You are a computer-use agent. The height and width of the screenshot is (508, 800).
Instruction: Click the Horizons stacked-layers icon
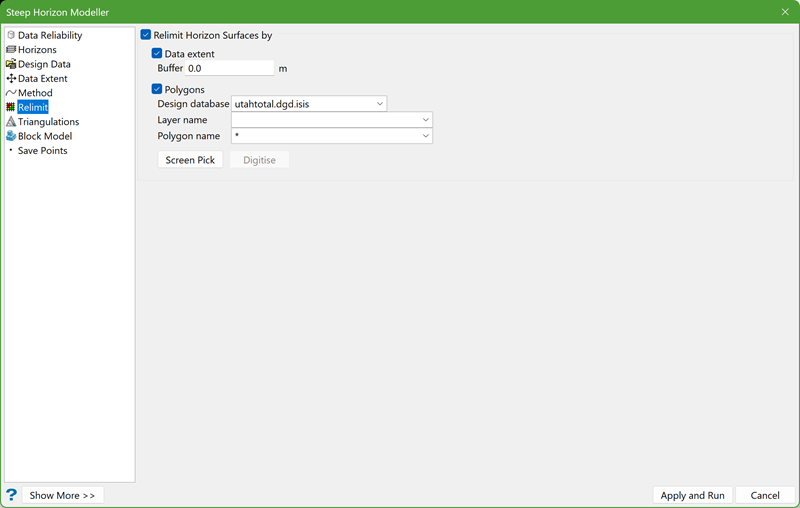pos(11,49)
